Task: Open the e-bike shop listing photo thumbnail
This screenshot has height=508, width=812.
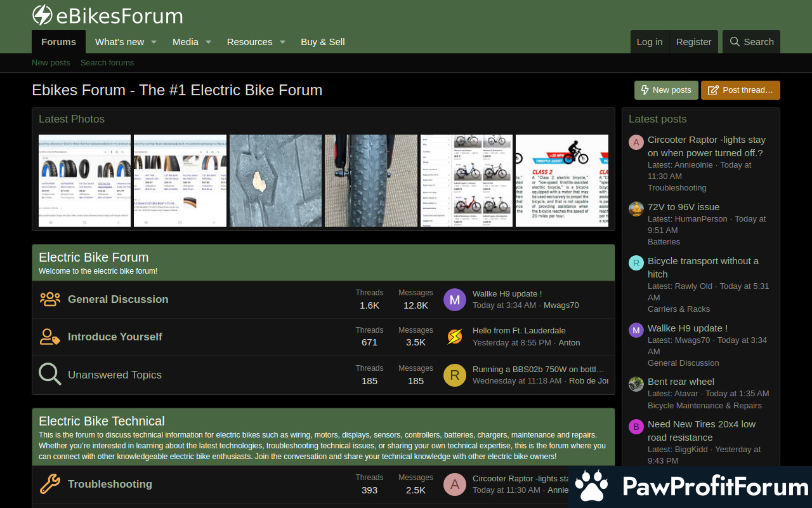Action: coord(466,180)
